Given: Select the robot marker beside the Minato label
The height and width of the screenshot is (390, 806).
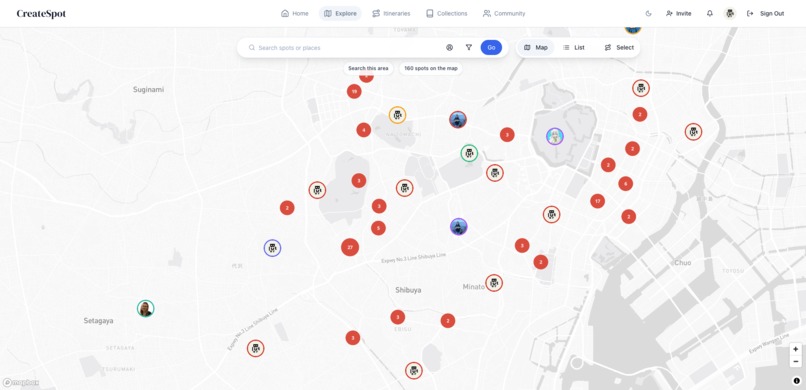Looking at the screenshot, I should pyautogui.click(x=494, y=283).
